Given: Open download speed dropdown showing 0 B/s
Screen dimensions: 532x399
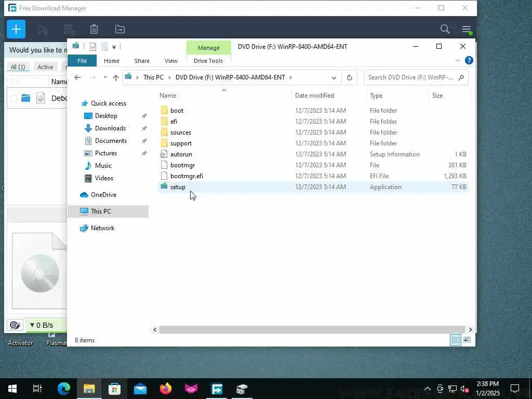Looking at the screenshot, I should point(42,325).
